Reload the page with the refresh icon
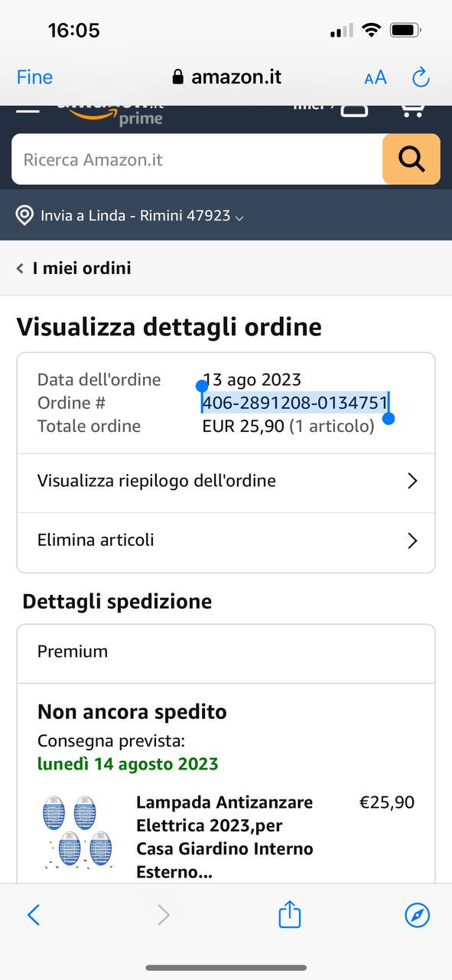 coord(421,77)
